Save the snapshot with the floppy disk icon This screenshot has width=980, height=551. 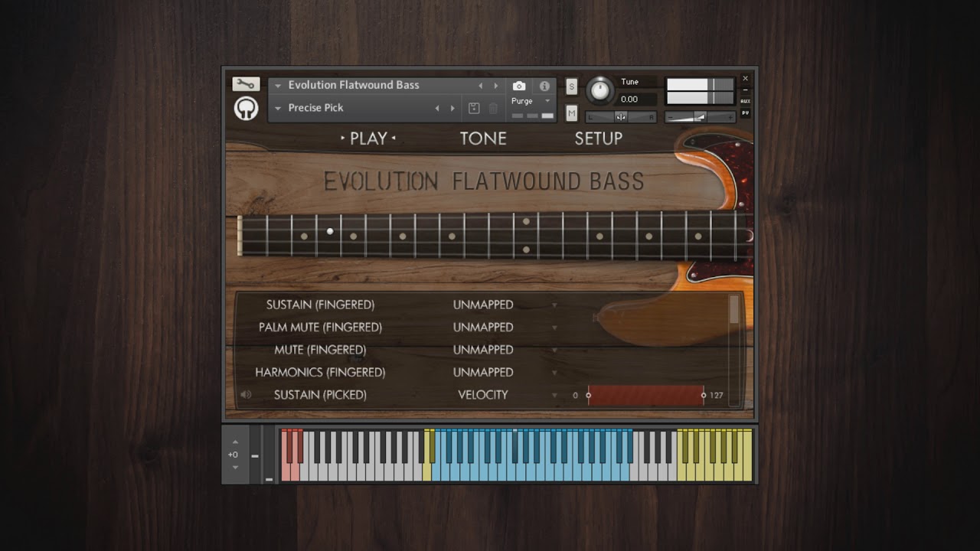tap(474, 108)
